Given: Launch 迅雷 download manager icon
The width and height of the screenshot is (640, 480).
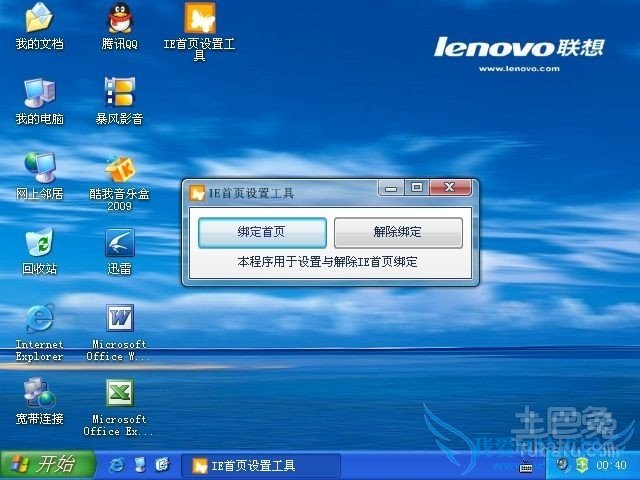Looking at the screenshot, I should (x=119, y=251).
